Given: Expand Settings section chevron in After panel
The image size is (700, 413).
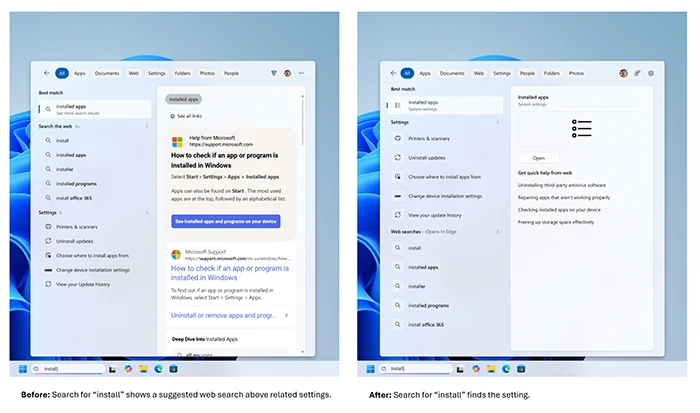Looking at the screenshot, I should (497, 122).
